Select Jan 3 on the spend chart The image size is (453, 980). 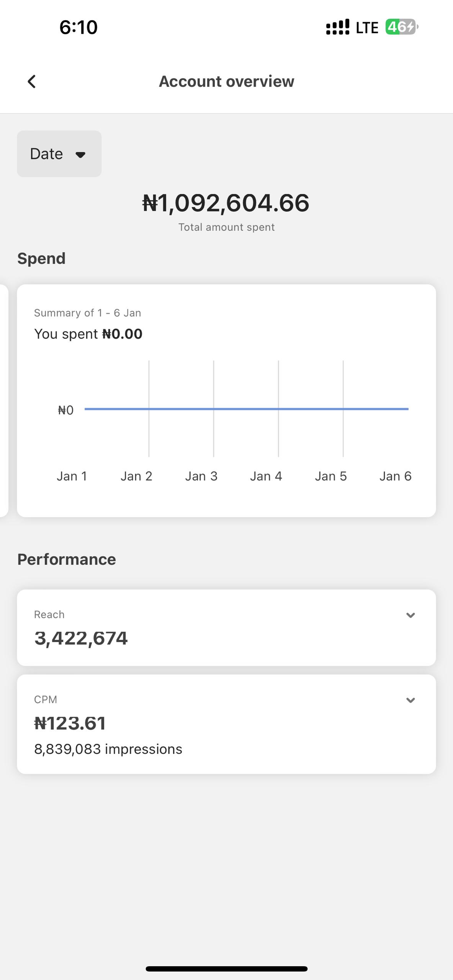click(x=201, y=476)
